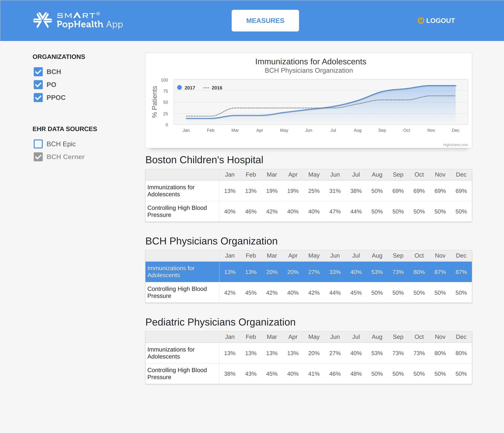Uncheck the PO organization checkbox
This screenshot has height=433, width=504.
click(x=38, y=85)
